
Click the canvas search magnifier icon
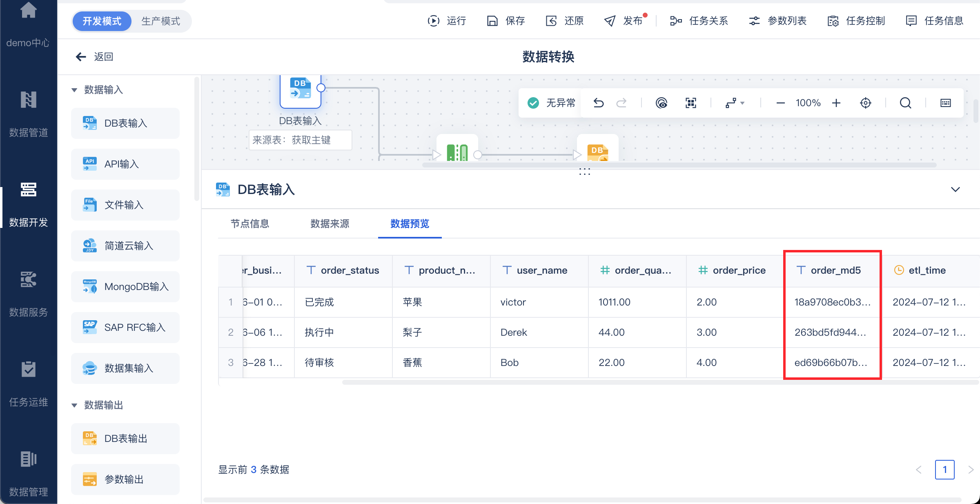tap(905, 103)
